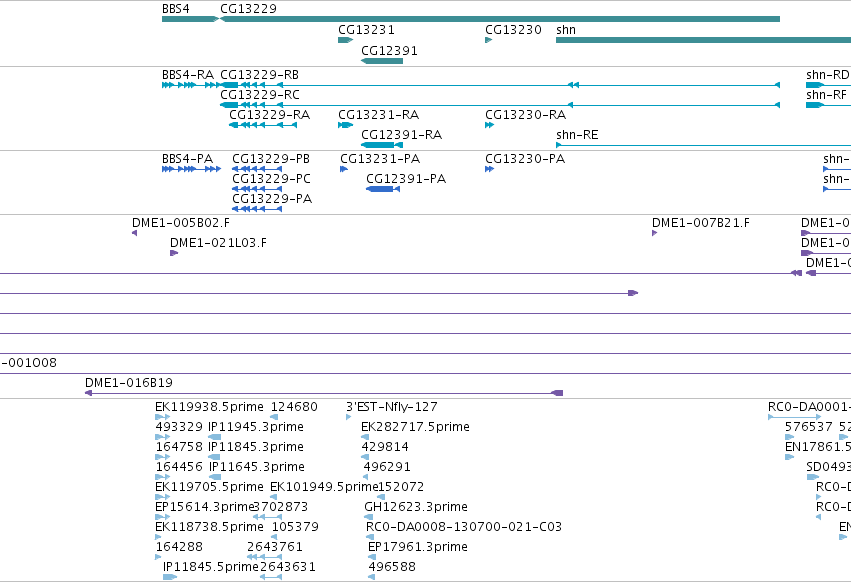Select the EK282717.5prime EST
The width and height of the screenshot is (851, 582).
tap(365, 437)
